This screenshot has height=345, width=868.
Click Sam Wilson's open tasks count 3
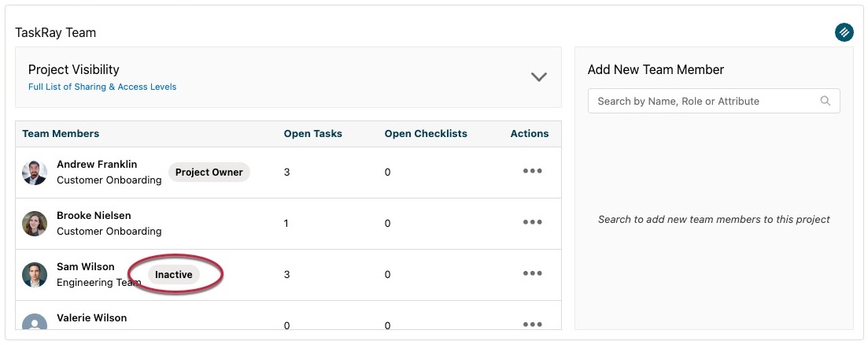[x=286, y=275]
